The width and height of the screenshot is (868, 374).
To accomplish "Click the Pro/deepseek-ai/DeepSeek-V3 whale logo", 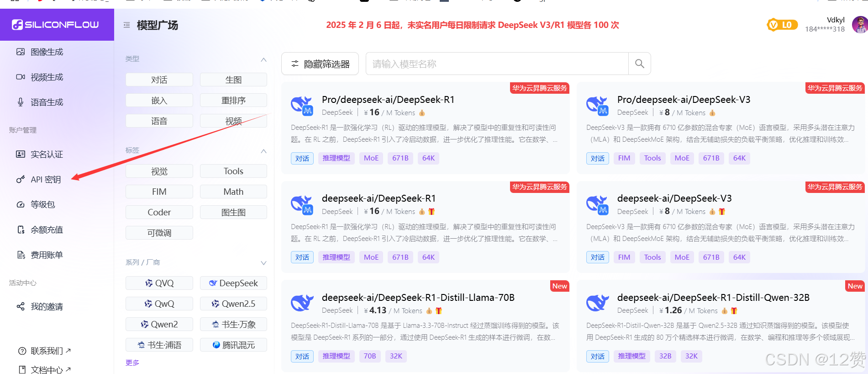I will pyautogui.click(x=598, y=106).
